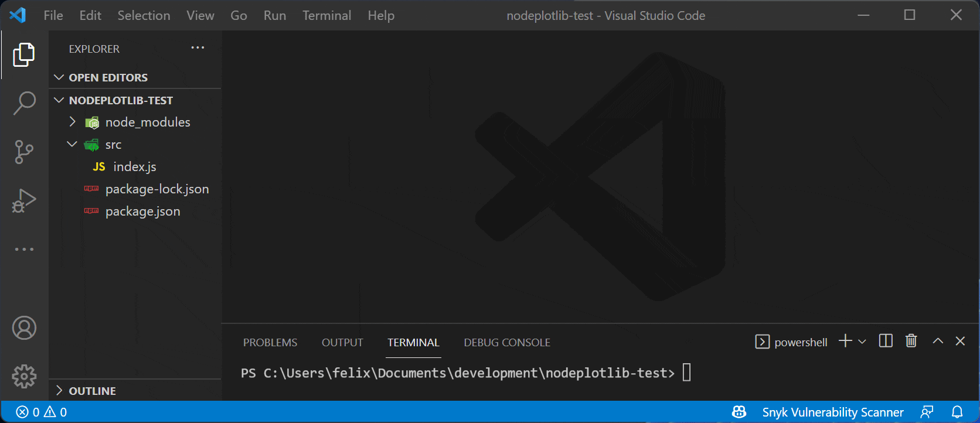Image resolution: width=980 pixels, height=423 pixels.
Task: Open notifications bell in status bar
Action: tap(957, 412)
